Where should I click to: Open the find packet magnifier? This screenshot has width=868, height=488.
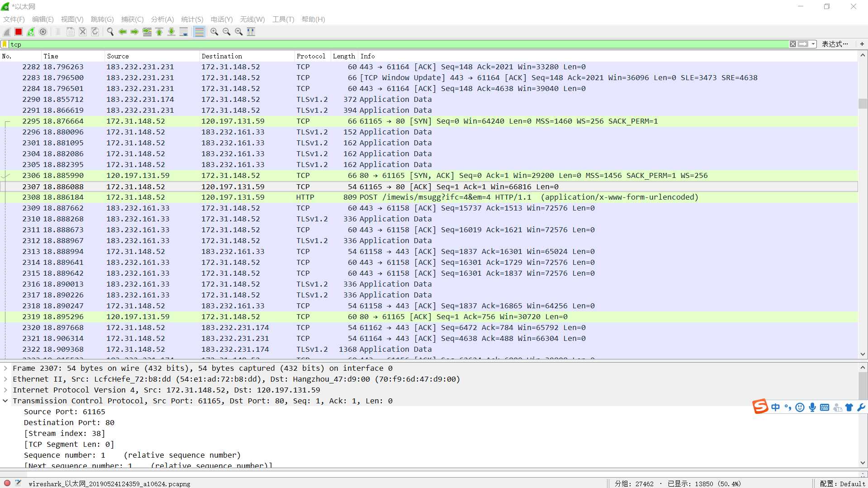pyautogui.click(x=110, y=32)
